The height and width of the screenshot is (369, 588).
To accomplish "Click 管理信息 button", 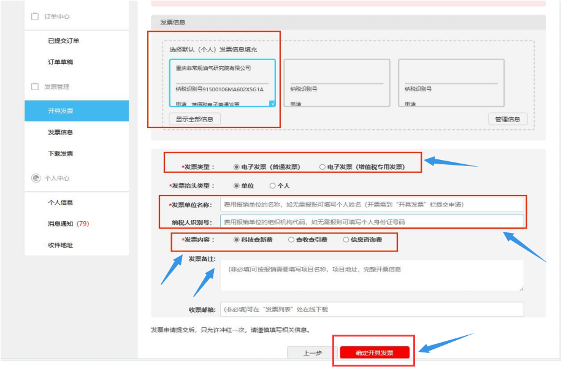I will tap(507, 120).
